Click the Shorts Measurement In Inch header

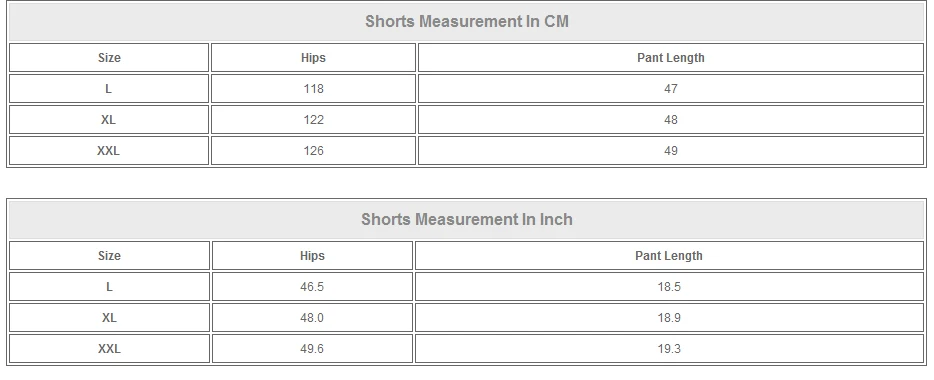click(466, 219)
